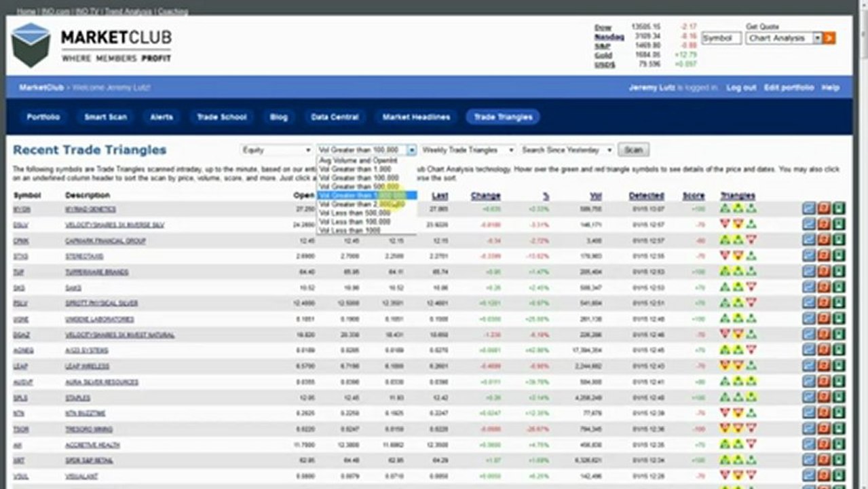Click orange icon in Myriad Genetics row
Screen dimensions: 868x489
[824, 209]
